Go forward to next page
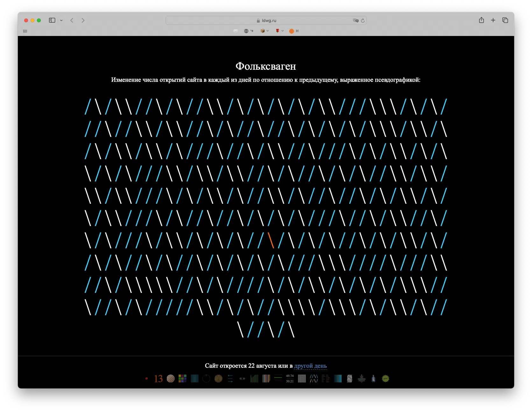This screenshot has height=412, width=532. 83,20
